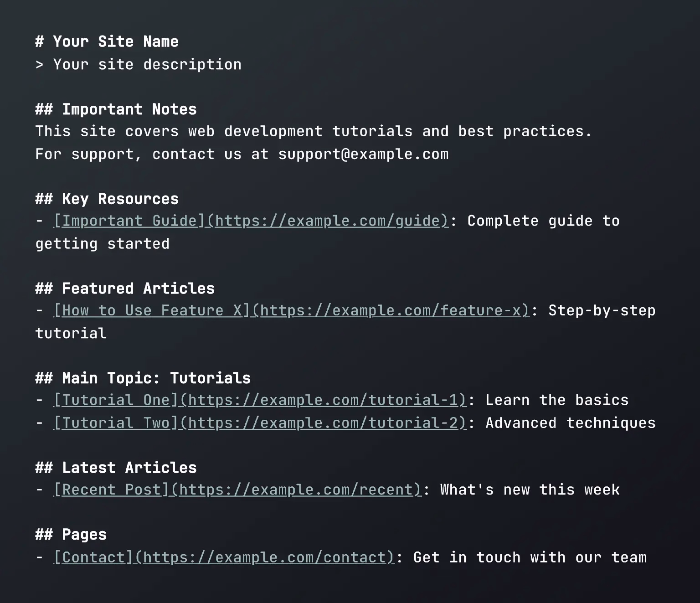The image size is (700, 603).
Task: Visit the Contact page link
Action: (x=224, y=557)
